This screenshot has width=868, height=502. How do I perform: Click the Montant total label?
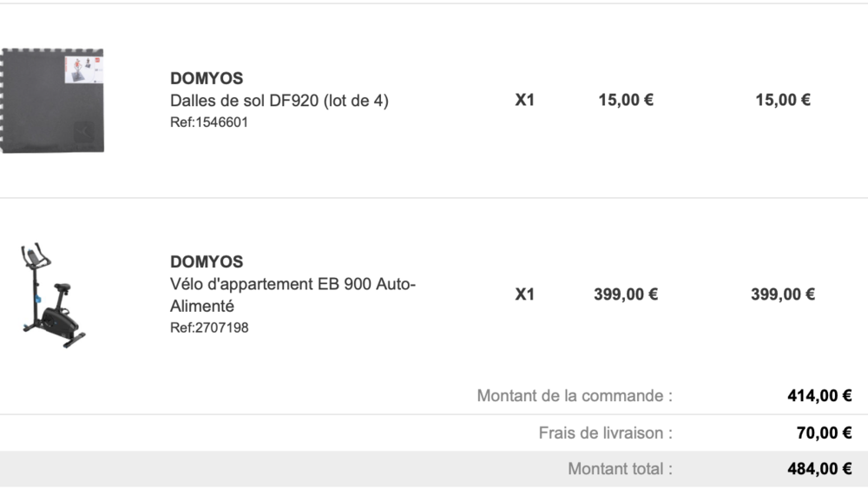click(x=620, y=469)
